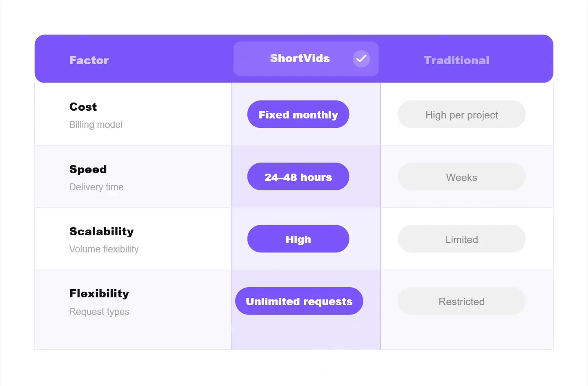This screenshot has height=386, width=588.
Task: Select the gray Restricted pill
Action: point(461,301)
